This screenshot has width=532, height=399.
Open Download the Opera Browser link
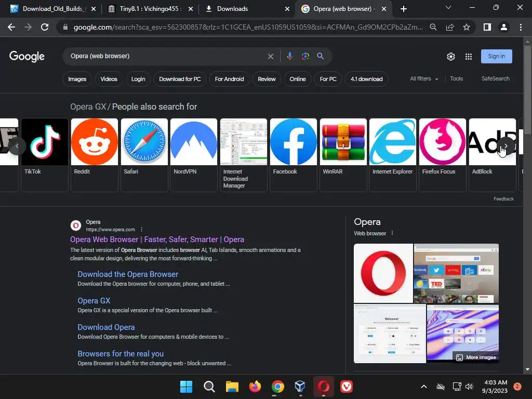(128, 274)
